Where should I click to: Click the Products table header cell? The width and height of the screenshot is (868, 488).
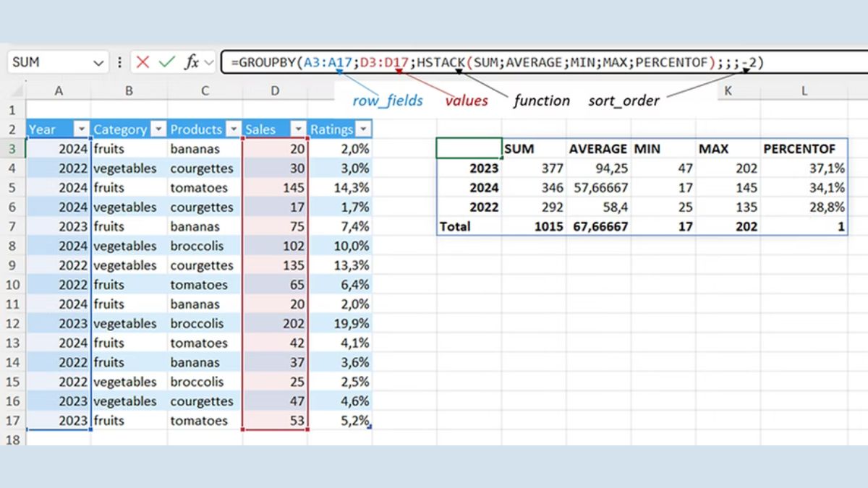tap(205, 129)
